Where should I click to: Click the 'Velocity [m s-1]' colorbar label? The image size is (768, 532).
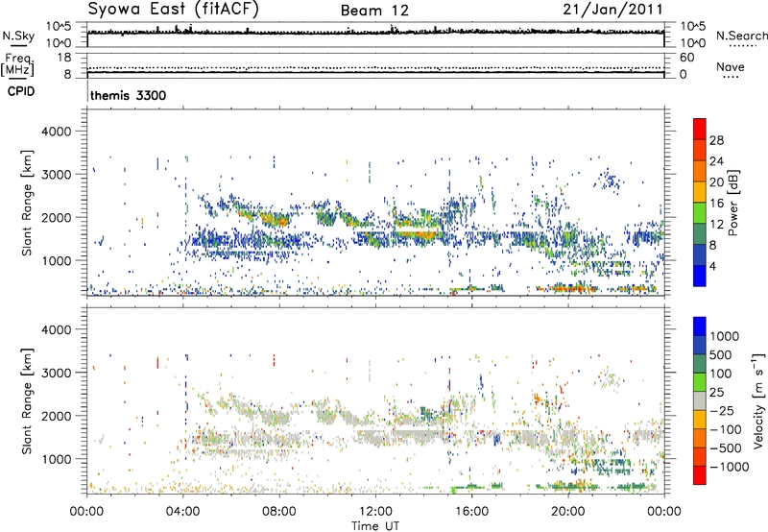pyautogui.click(x=758, y=400)
